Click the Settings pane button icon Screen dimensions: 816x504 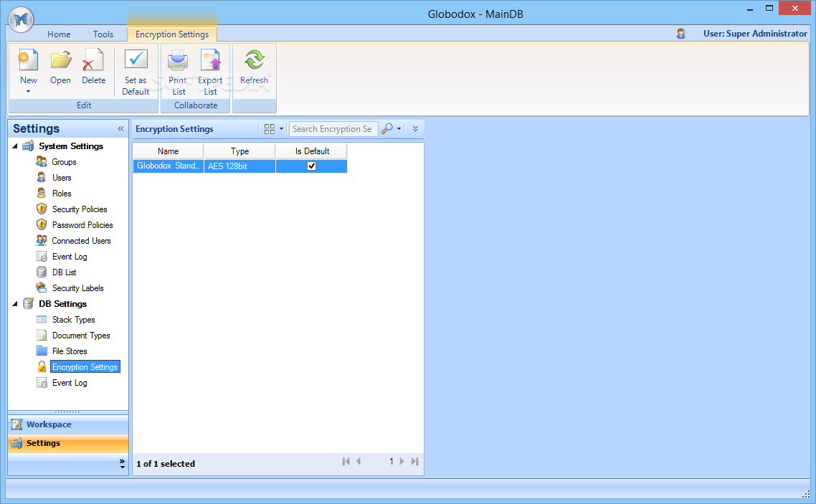tap(16, 443)
